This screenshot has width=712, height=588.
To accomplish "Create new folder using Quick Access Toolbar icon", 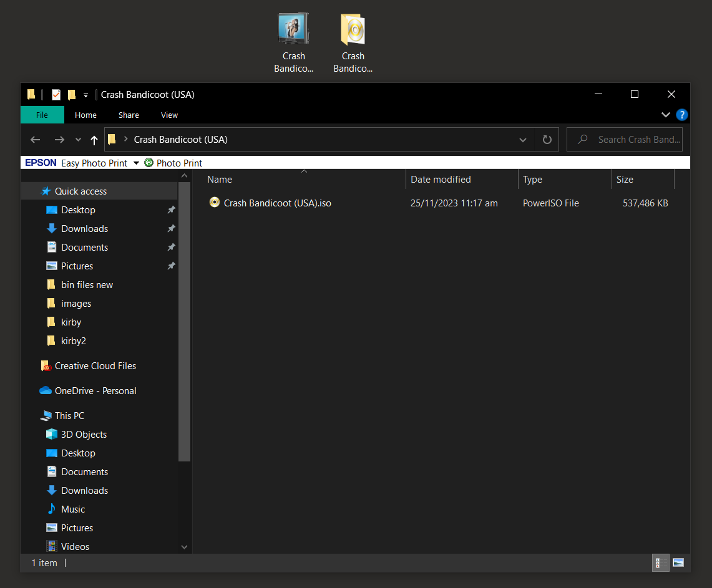I will (x=71, y=94).
